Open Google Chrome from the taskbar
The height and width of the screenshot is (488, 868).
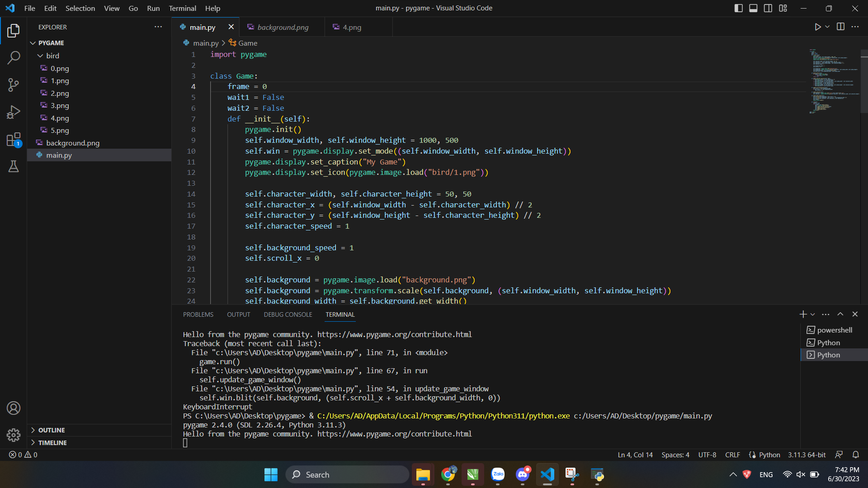(448, 474)
